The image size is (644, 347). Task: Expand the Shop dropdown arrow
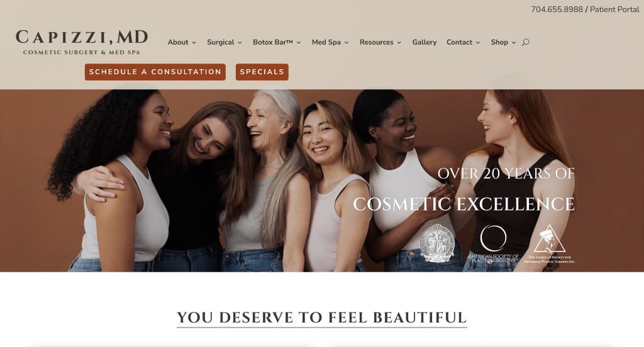click(513, 43)
